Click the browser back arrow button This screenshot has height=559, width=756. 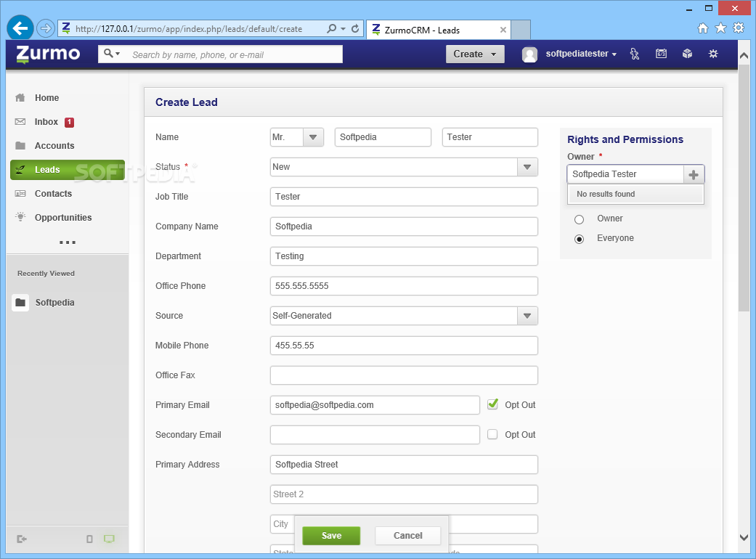[x=20, y=28]
